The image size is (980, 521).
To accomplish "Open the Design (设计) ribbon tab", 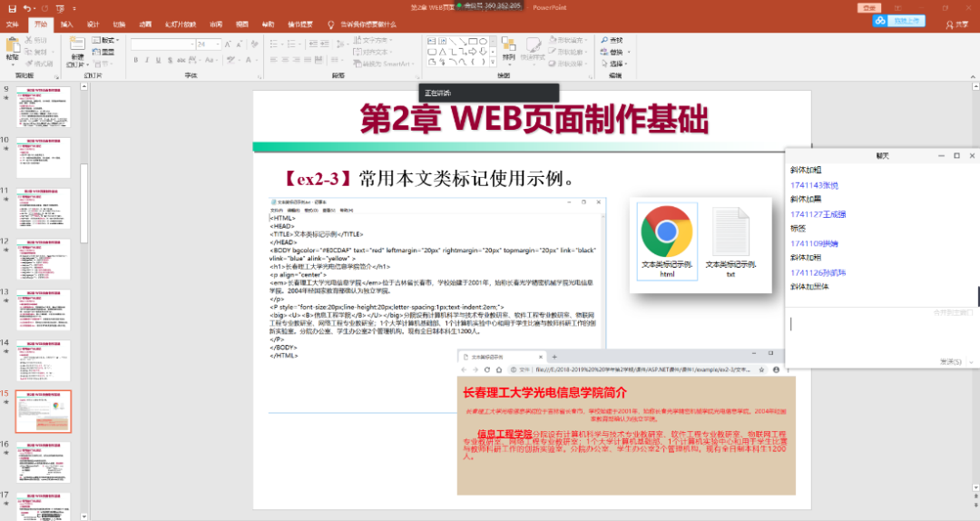I will click(x=93, y=25).
